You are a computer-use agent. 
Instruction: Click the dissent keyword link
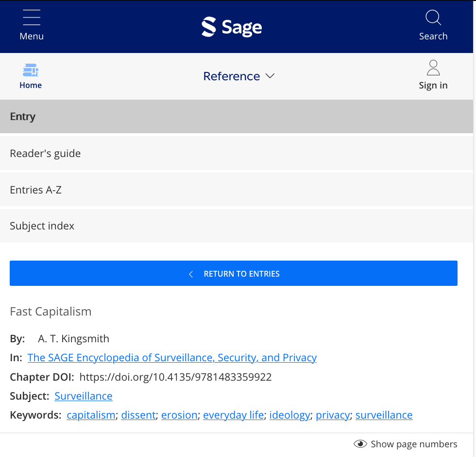coord(138,415)
